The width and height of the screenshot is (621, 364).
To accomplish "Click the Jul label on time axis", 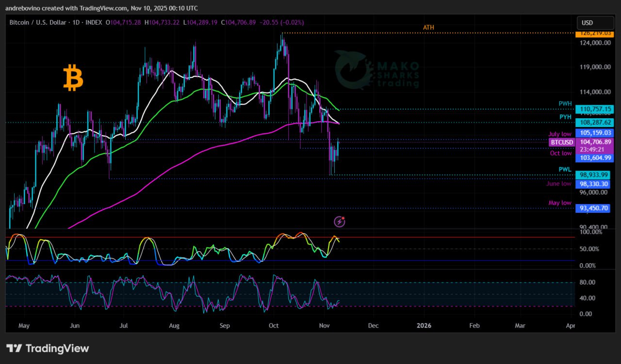I will (x=124, y=326).
